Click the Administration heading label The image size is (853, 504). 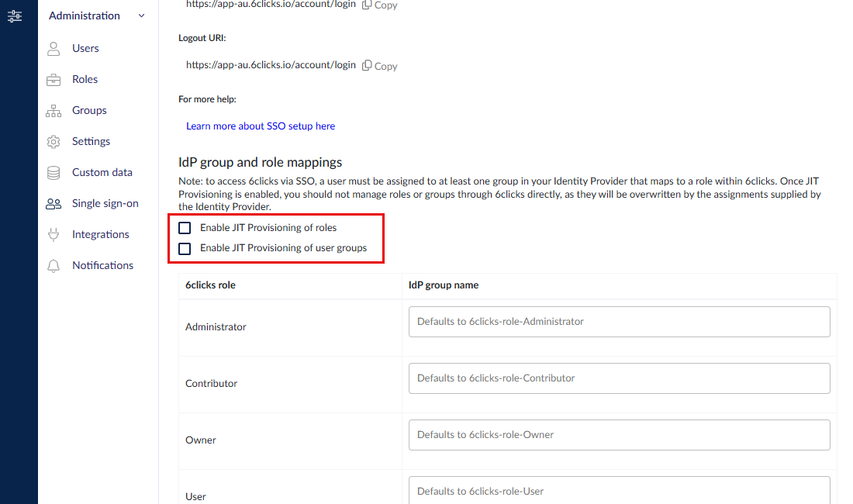tap(85, 16)
